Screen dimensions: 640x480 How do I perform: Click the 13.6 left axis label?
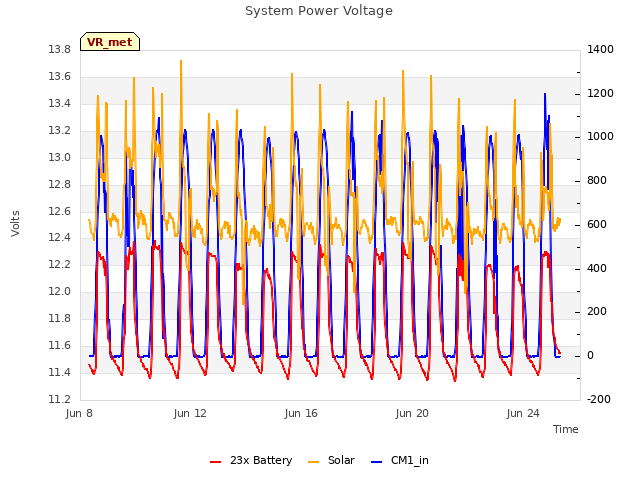tap(60, 77)
